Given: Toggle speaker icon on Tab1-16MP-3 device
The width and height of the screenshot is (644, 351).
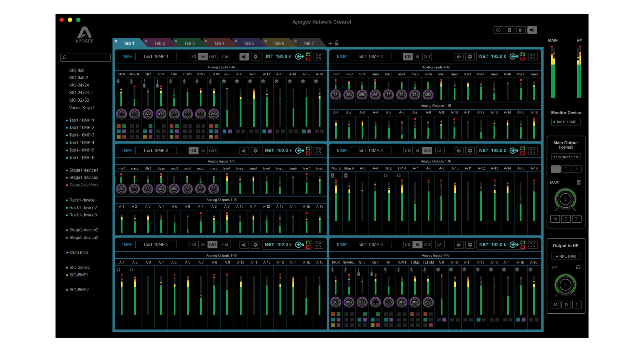Looking at the screenshot, I should coord(244,151).
